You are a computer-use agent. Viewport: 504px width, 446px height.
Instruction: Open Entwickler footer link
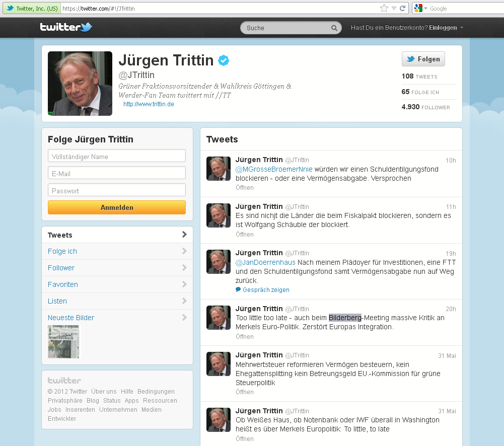pos(62,419)
